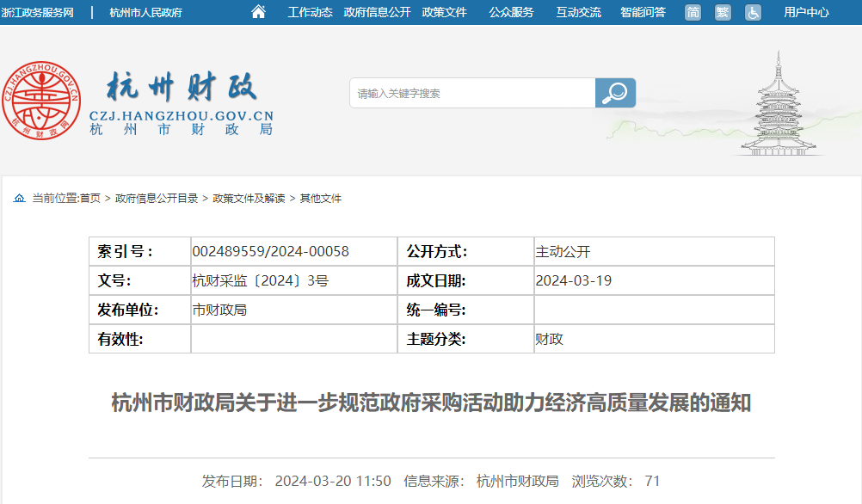Viewport: 862px width, 504px height.
Task: Click completion date 2024-03-19
Action: 574,280
